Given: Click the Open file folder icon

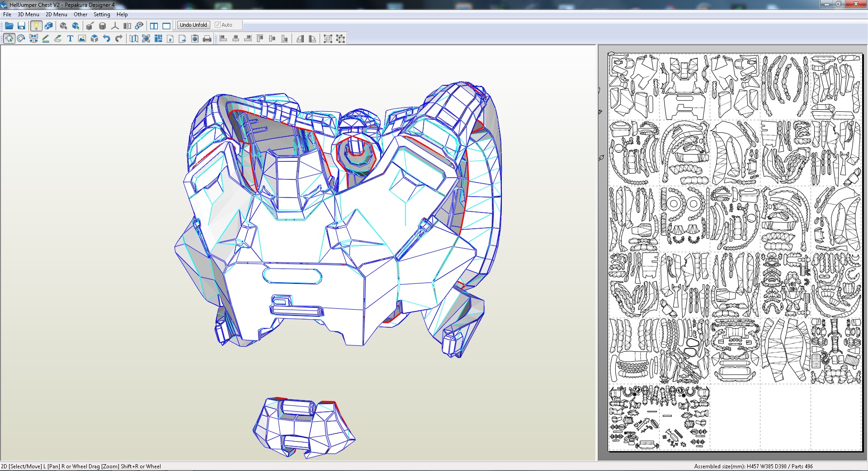Looking at the screenshot, I should point(9,26).
